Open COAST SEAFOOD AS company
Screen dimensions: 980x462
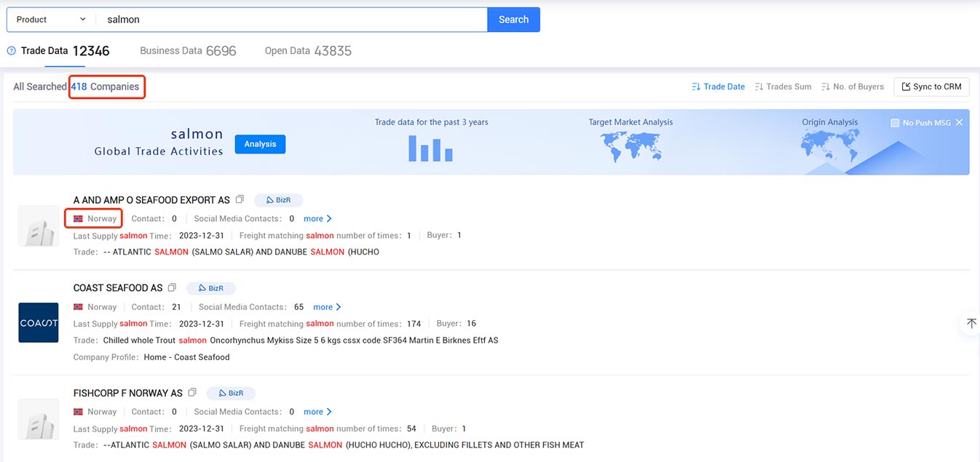118,288
